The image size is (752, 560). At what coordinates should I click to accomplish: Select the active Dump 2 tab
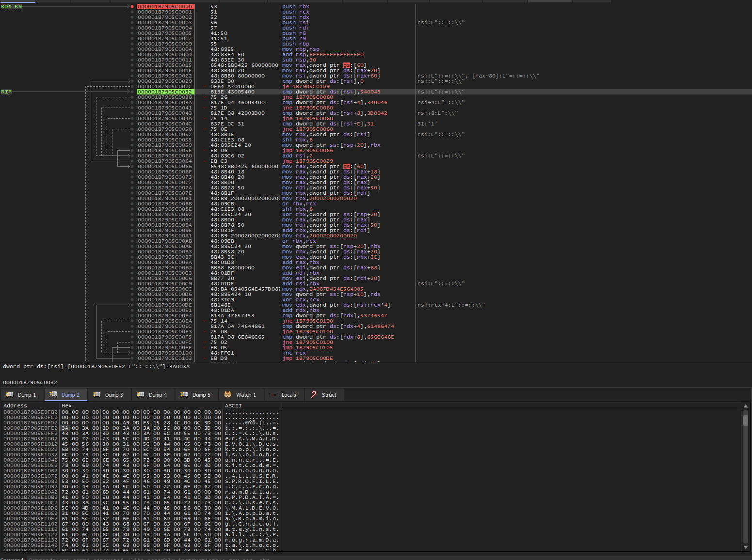[65, 395]
